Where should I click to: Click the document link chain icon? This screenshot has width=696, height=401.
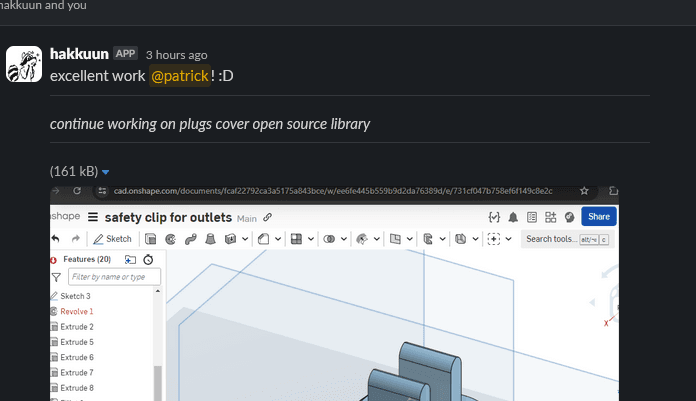[268, 217]
